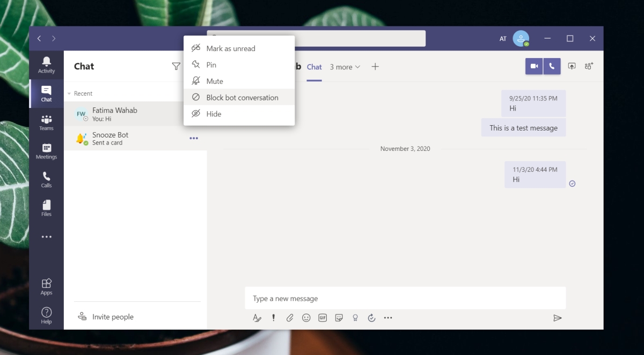This screenshot has height=355, width=644.
Task: Open the Stream/loop extension icon
Action: pyautogui.click(x=371, y=318)
